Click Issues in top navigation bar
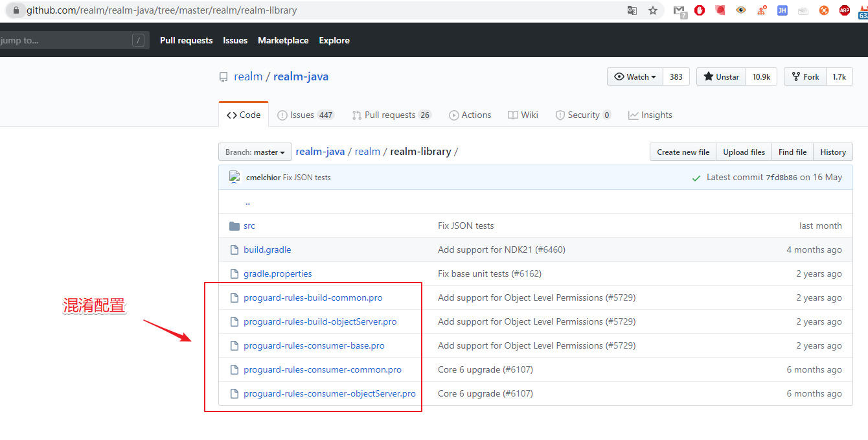The width and height of the screenshot is (868, 440). 235,40
